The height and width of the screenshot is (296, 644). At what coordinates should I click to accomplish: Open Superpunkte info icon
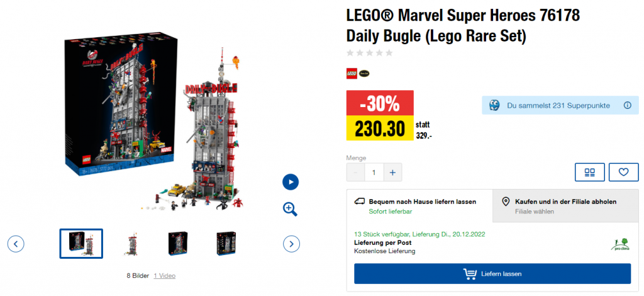627,105
